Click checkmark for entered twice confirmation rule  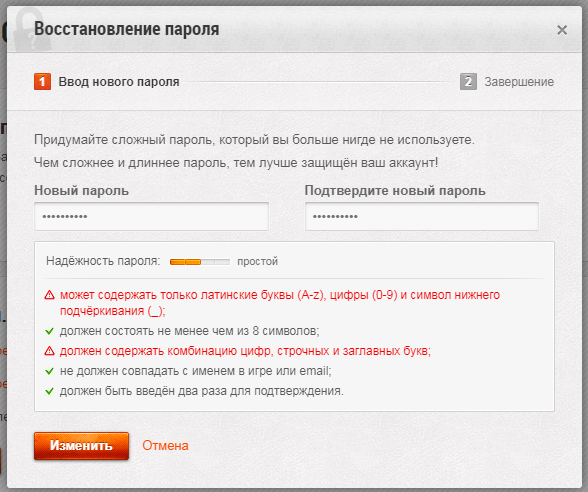click(50, 391)
